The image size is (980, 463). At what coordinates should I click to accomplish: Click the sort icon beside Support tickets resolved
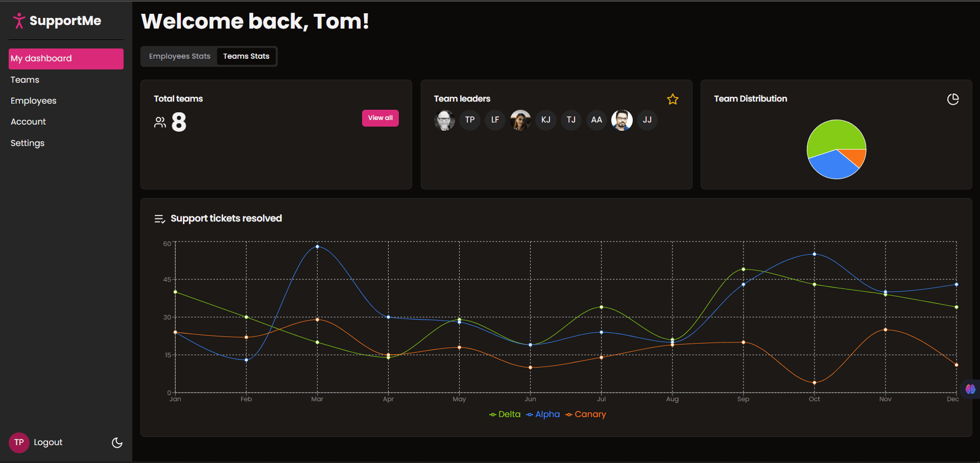pyautogui.click(x=159, y=218)
